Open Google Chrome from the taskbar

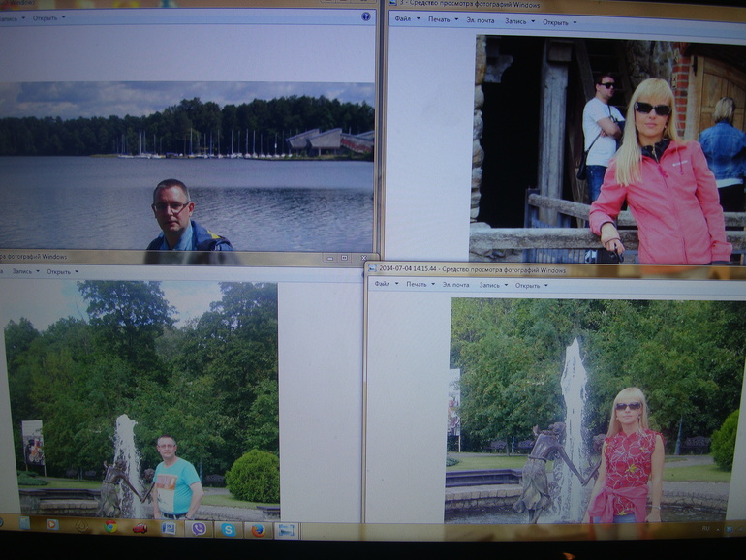click(110, 526)
